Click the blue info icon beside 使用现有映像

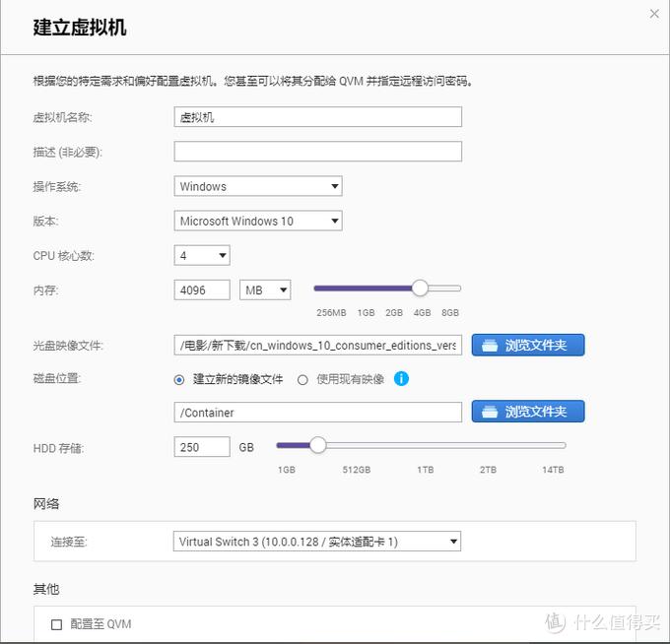coord(401,378)
